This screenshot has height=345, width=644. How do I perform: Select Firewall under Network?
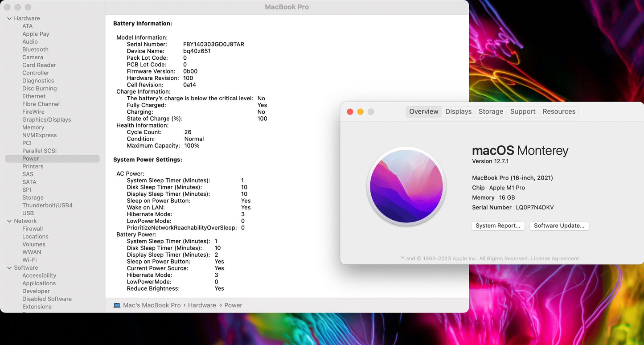(33, 229)
